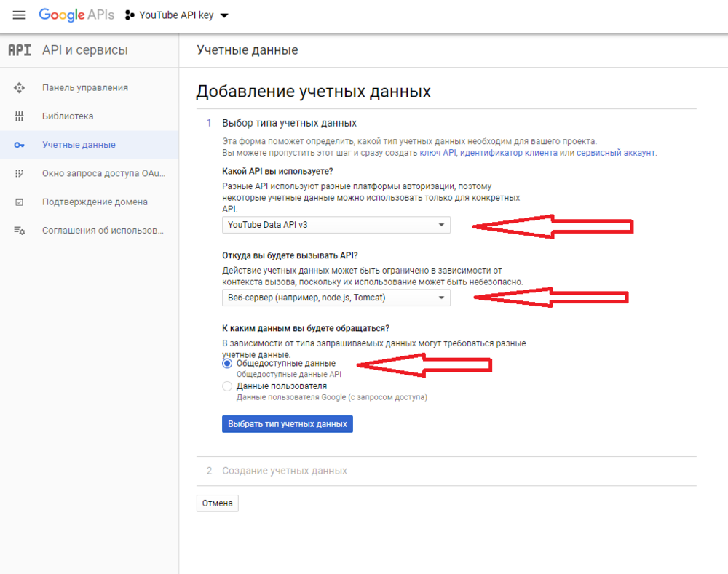Open Библиотека in the sidebar
Viewport: 728px width, 574px height.
click(x=68, y=116)
